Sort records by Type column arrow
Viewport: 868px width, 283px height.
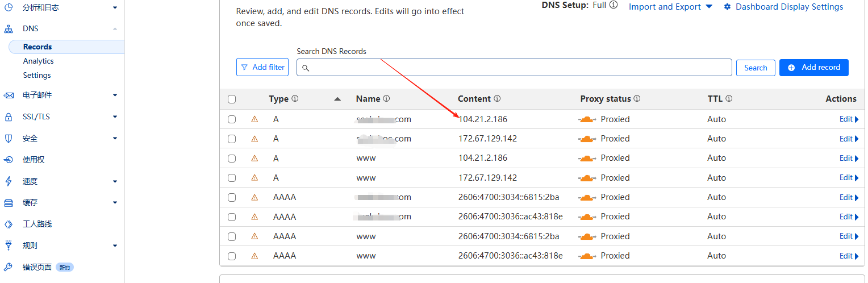pos(337,99)
